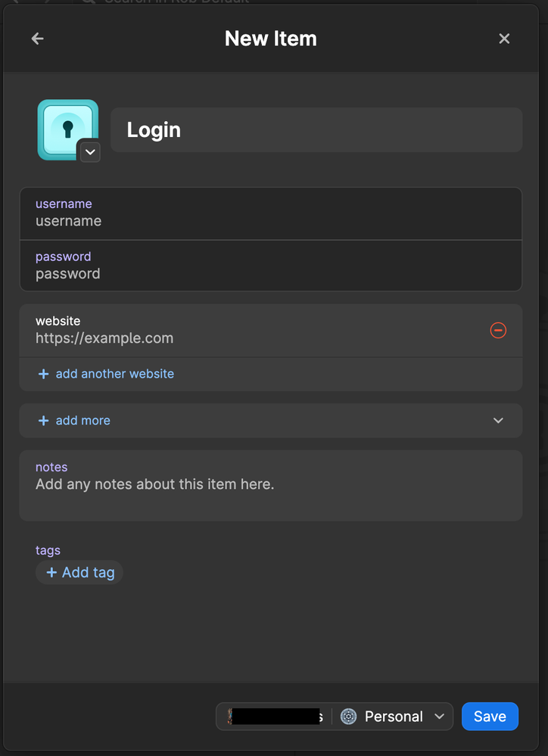
Task: Click the Login keyhole item icon
Action: (x=67, y=128)
